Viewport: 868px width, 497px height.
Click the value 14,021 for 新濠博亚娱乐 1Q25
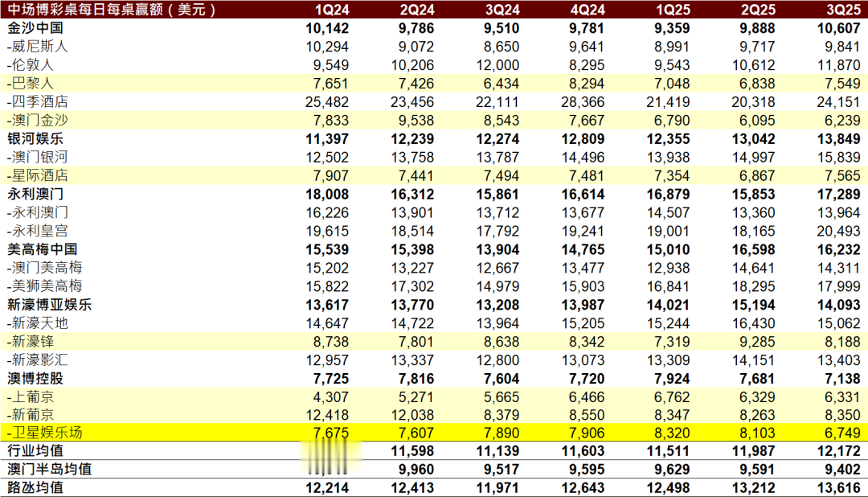(668, 306)
